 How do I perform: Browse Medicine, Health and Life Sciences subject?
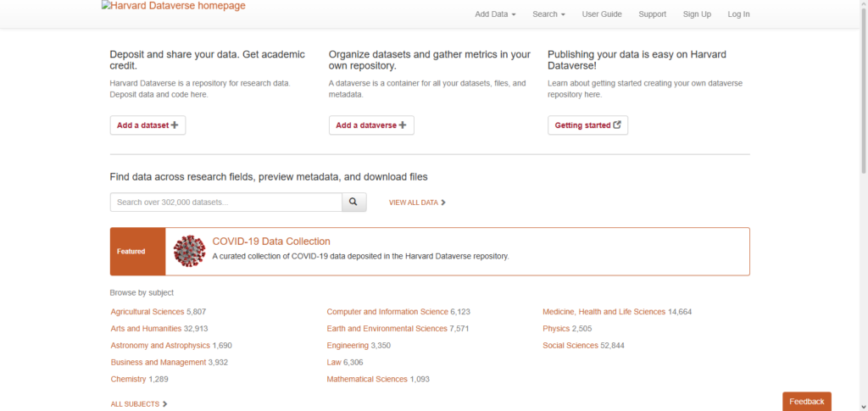coord(604,312)
